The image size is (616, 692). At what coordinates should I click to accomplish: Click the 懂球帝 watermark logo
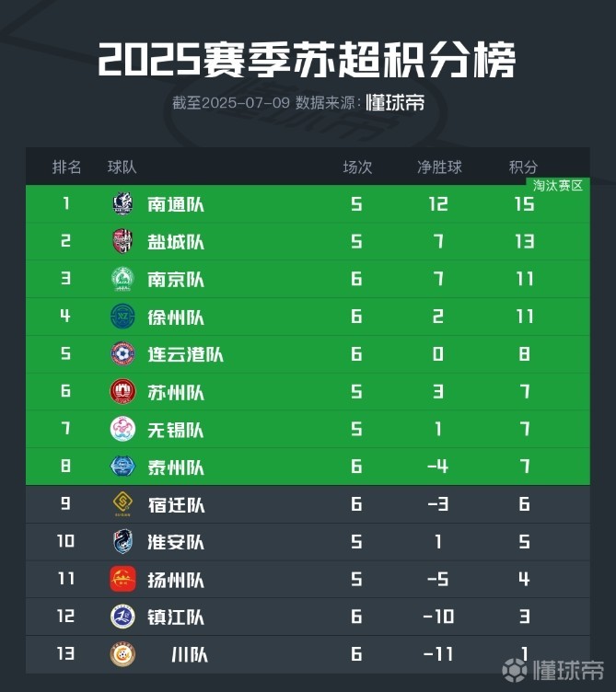[553, 670]
